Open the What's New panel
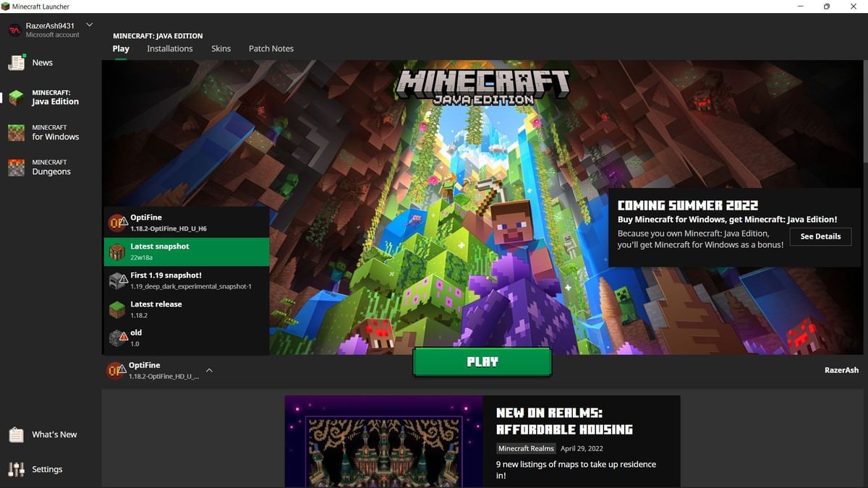This screenshot has width=868, height=488. pos(46,434)
